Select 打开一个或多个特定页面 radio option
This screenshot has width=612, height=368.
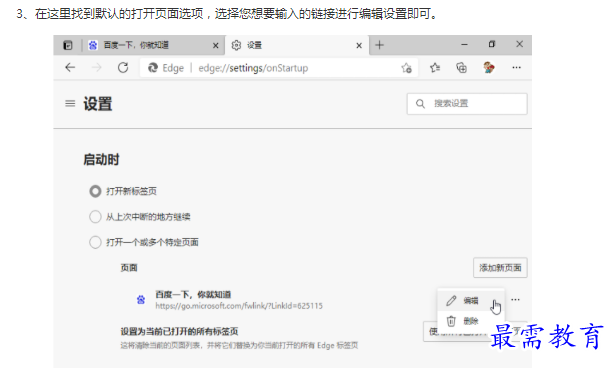[95, 242]
